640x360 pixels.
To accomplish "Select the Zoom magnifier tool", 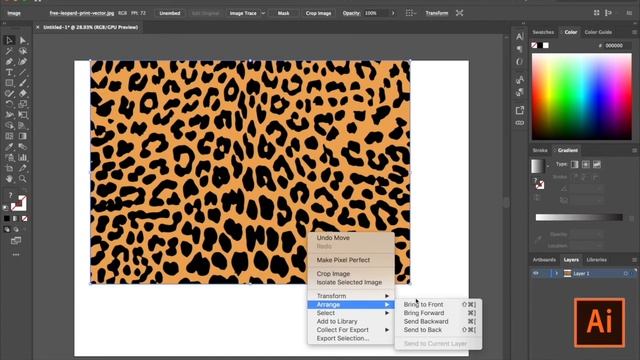I will coord(23,179).
